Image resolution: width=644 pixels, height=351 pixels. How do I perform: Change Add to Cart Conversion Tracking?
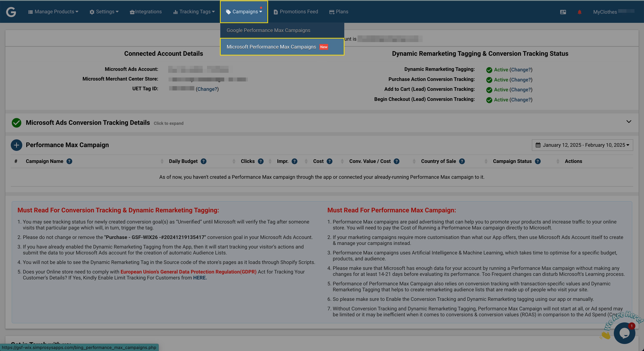pos(521,90)
